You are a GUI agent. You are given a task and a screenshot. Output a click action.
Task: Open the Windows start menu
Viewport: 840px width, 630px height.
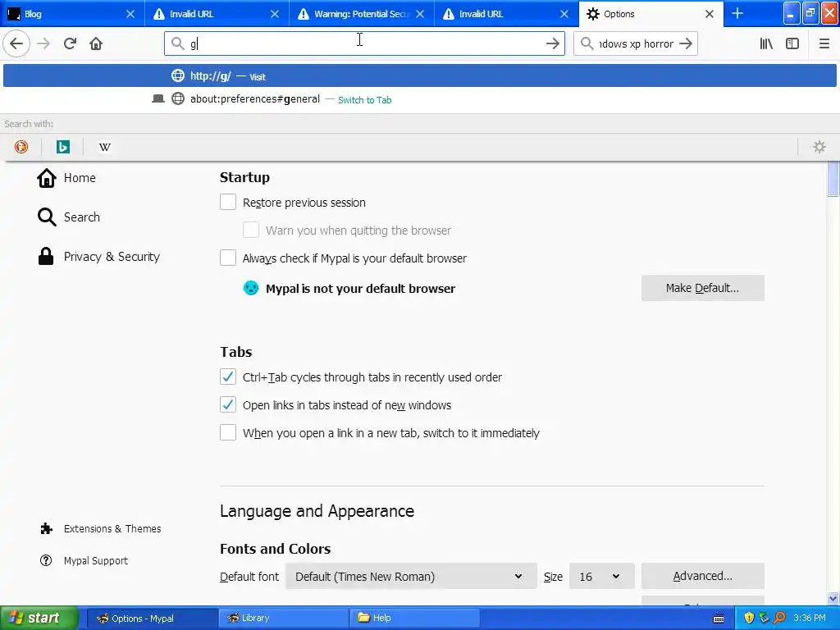tap(39, 618)
